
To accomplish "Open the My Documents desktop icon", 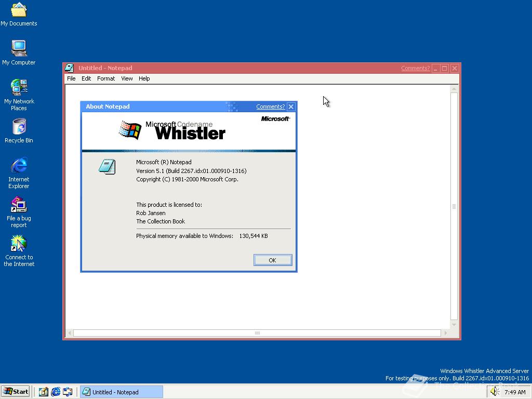I will [x=19, y=14].
